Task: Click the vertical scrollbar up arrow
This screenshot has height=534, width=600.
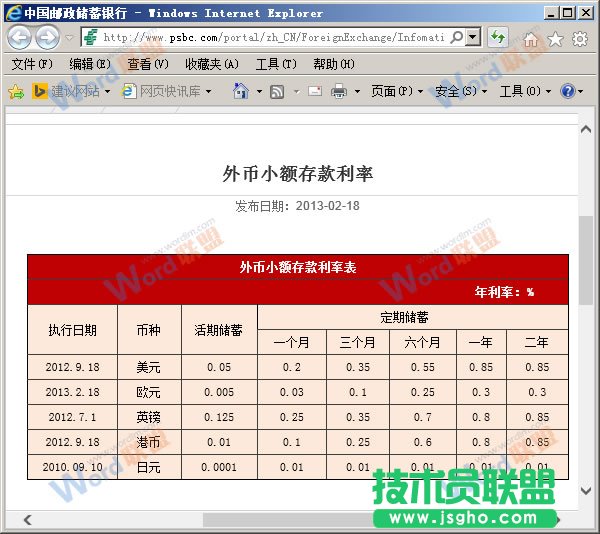Action: point(585,130)
